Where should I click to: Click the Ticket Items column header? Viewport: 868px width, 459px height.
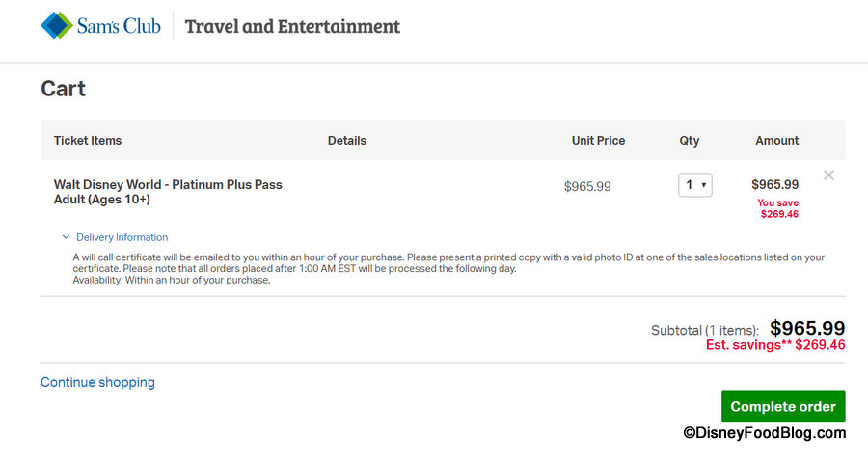(x=88, y=141)
